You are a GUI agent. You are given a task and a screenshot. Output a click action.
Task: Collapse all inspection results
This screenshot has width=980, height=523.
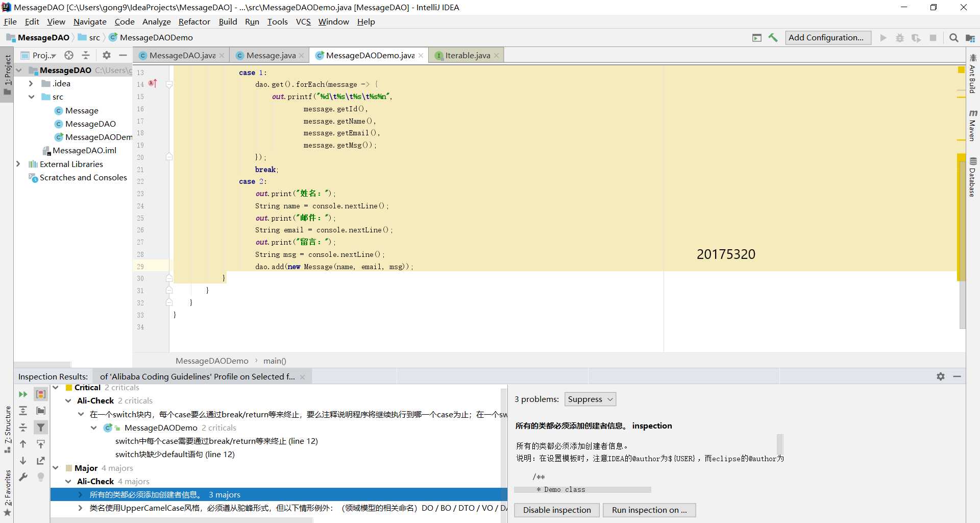click(23, 427)
